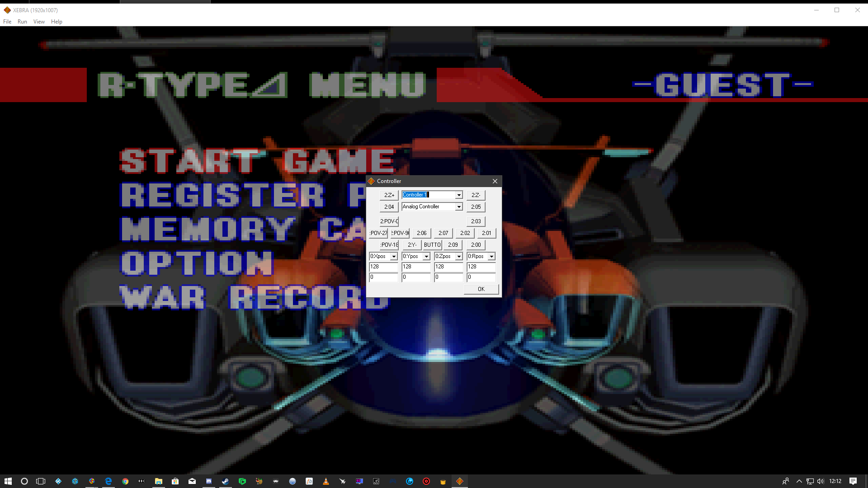The height and width of the screenshot is (488, 868).
Task: Click the POV-27 direction button
Action: coord(378,233)
